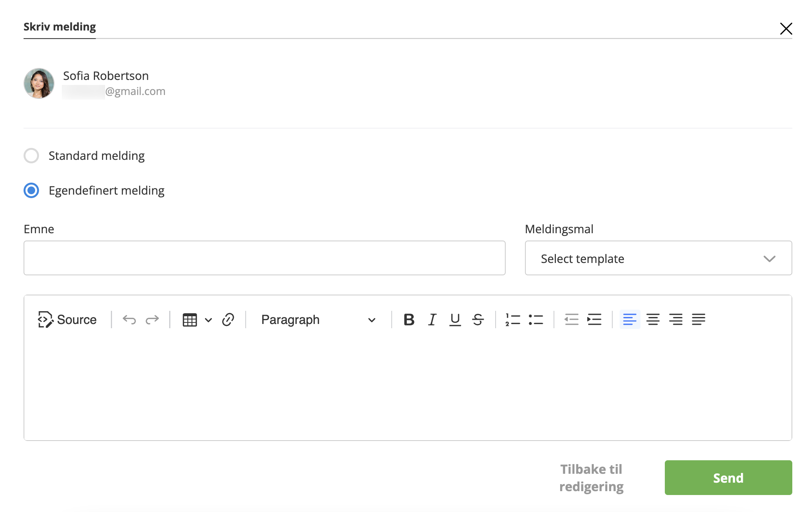Expand the Paragraph style dropdown
Image resolution: width=812 pixels, height=512 pixels.
click(x=318, y=320)
